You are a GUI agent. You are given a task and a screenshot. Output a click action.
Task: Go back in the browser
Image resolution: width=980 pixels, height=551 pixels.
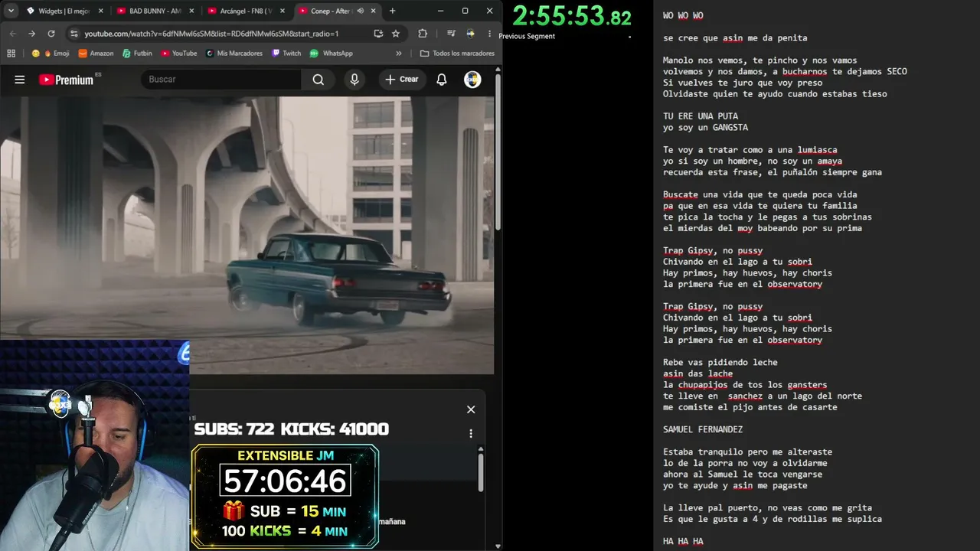click(13, 34)
